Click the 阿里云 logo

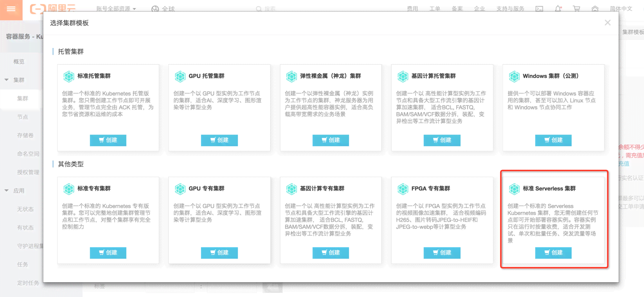(x=53, y=9)
